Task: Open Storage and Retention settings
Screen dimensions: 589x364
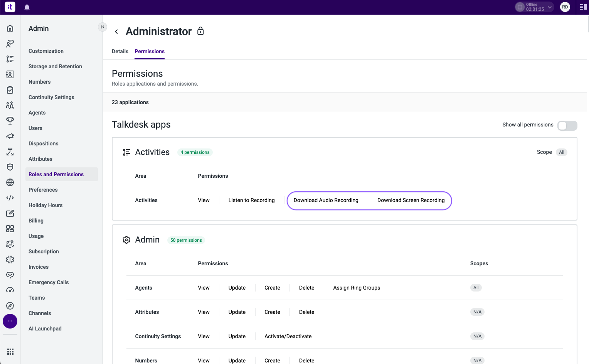Action: 55,66
